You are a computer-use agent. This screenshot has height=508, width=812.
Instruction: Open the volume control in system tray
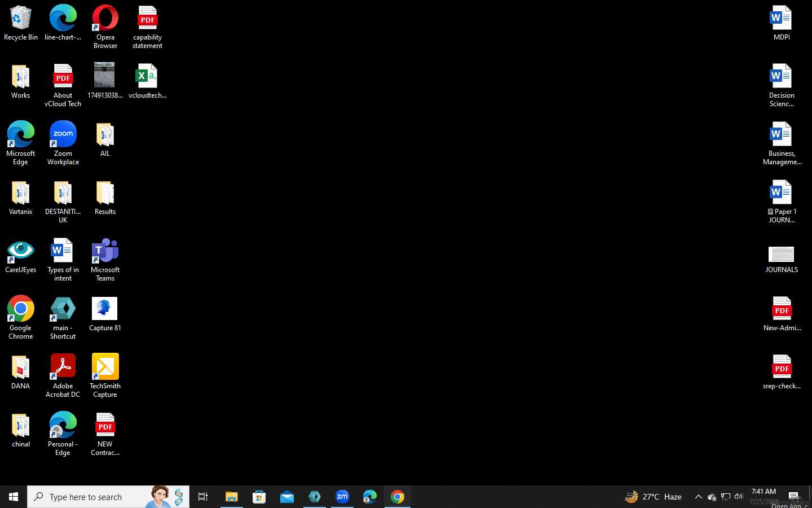[x=739, y=497]
